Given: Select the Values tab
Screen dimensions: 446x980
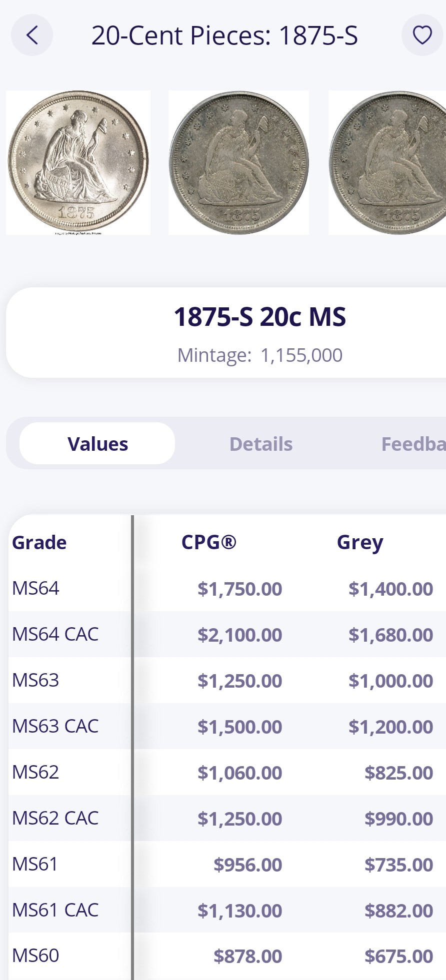Looking at the screenshot, I should (97, 444).
